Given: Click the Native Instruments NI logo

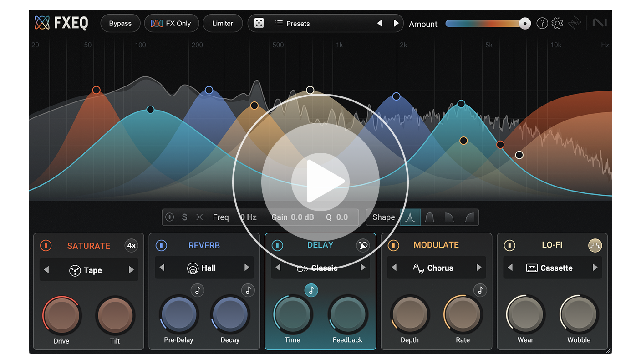Looking at the screenshot, I should point(600,22).
